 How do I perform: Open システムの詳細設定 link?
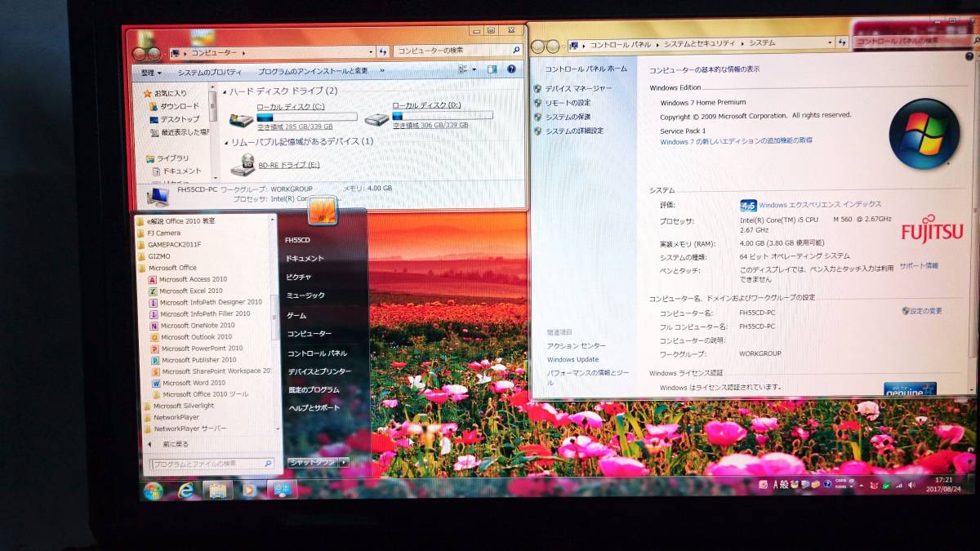[568, 131]
